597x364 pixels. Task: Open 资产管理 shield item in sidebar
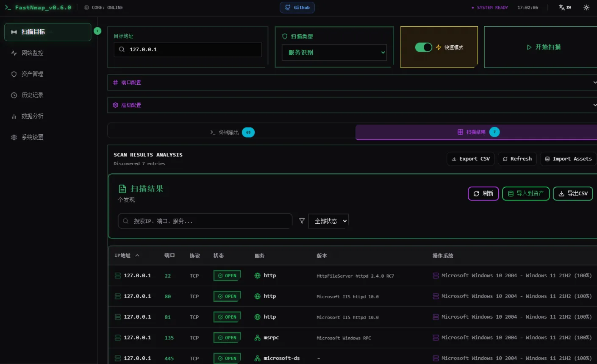[33, 74]
